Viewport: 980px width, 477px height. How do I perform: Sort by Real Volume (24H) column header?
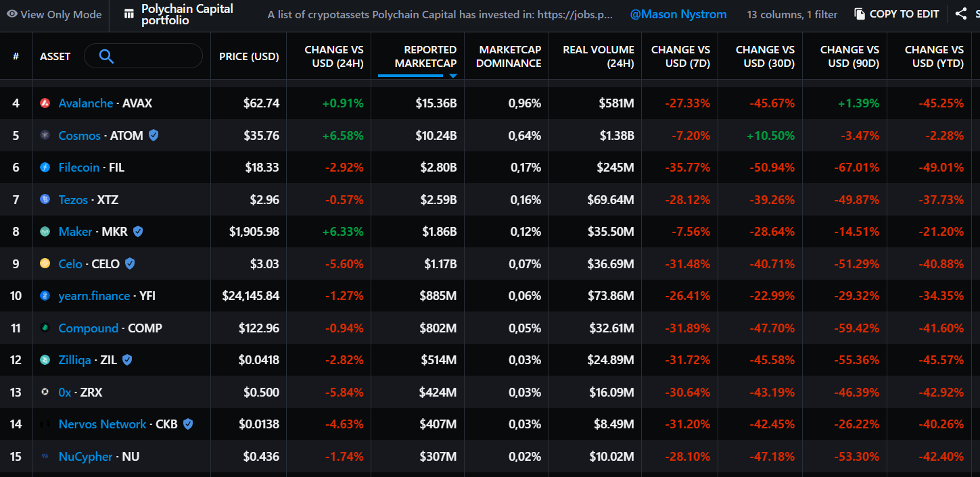coord(598,56)
